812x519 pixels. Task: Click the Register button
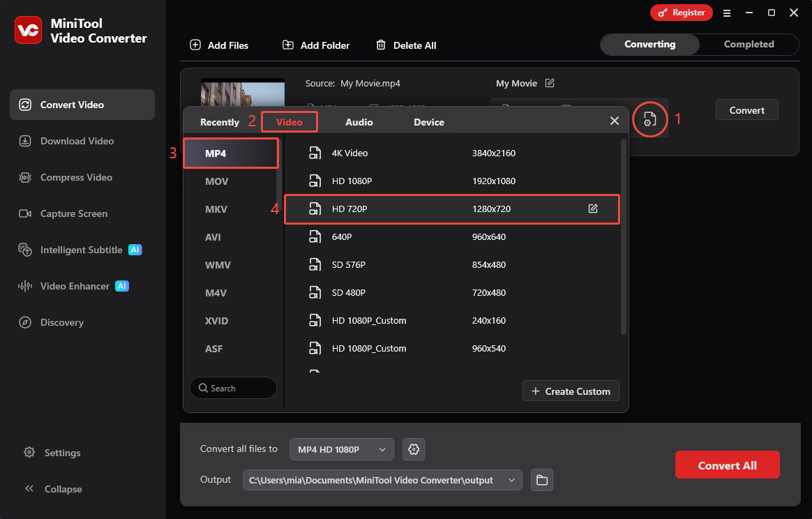pos(682,13)
